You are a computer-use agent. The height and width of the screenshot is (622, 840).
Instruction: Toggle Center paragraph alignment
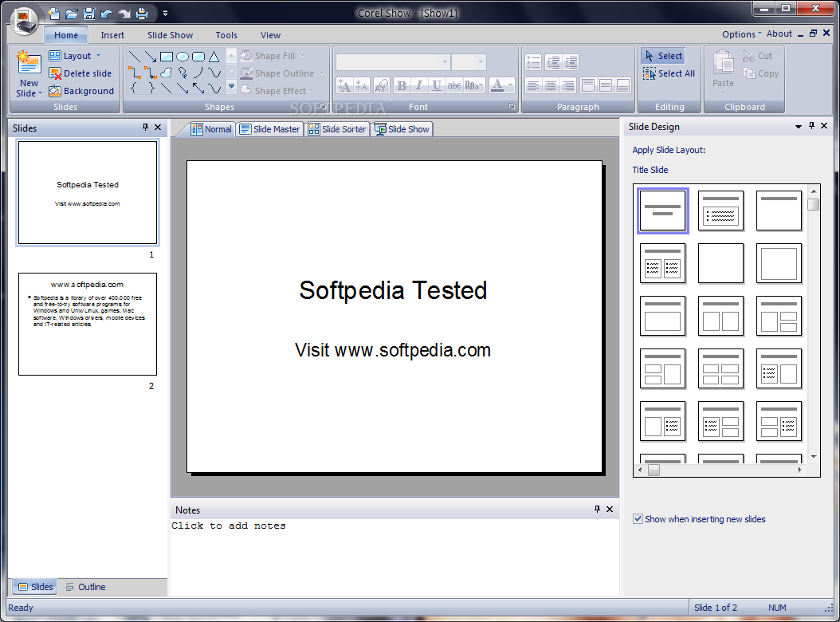click(x=550, y=86)
